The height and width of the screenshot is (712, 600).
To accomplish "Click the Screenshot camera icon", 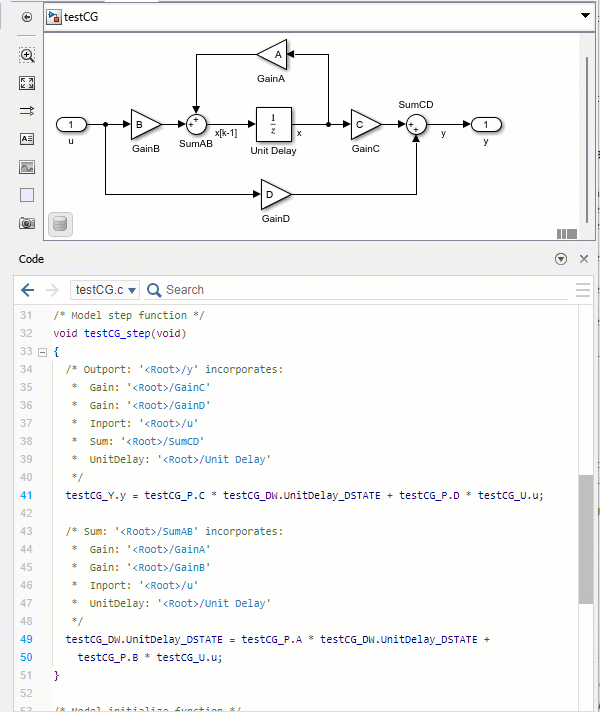I will click(x=27, y=223).
